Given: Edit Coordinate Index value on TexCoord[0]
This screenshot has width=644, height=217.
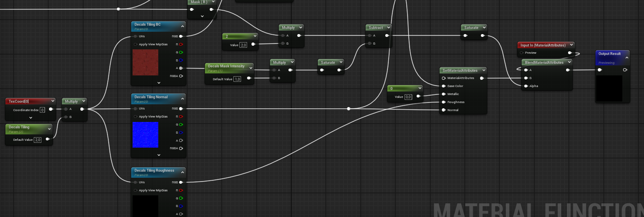Looking at the screenshot, I should (42, 110).
